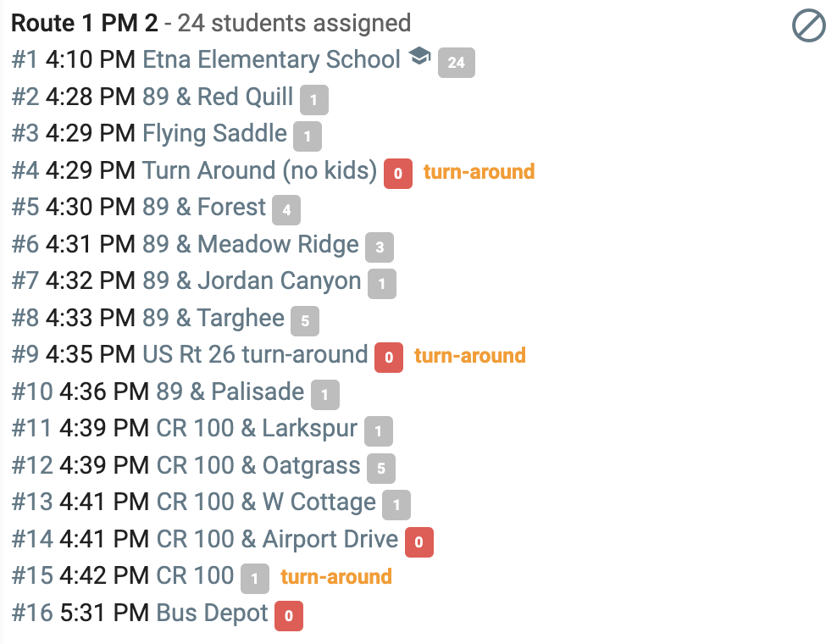This screenshot has height=644, width=837.
Task: Select the 89 & Palisade stop
Action: [x=230, y=391]
